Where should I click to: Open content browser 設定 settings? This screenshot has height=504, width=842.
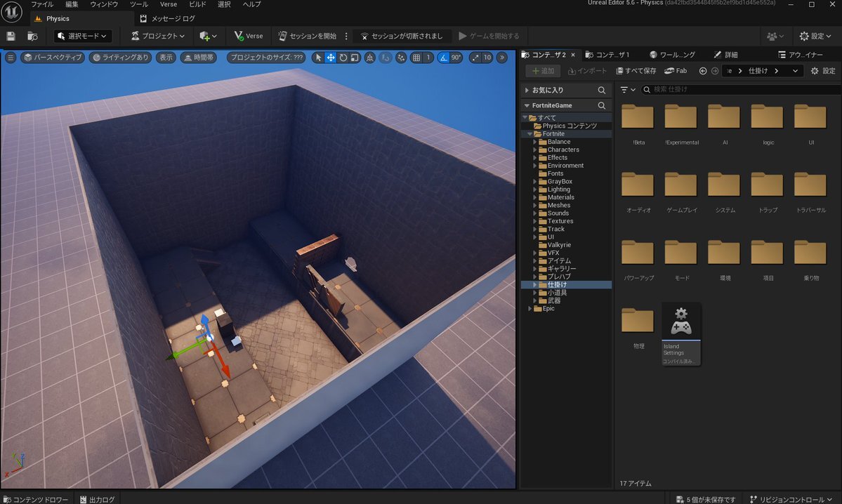coord(823,71)
